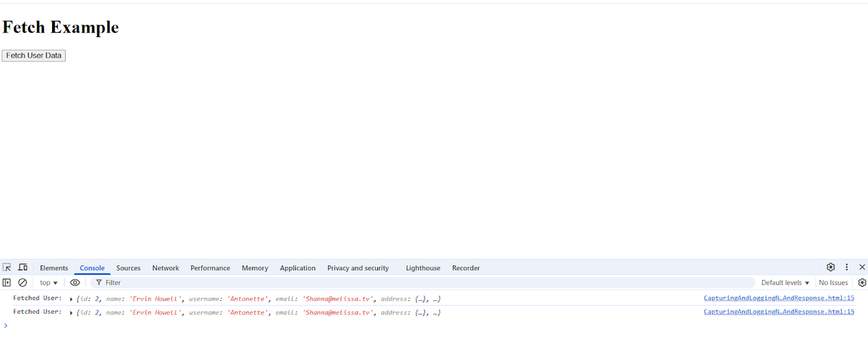
Task: Click 'Ervin Howell' in first log entry
Action: pyautogui.click(x=156, y=299)
